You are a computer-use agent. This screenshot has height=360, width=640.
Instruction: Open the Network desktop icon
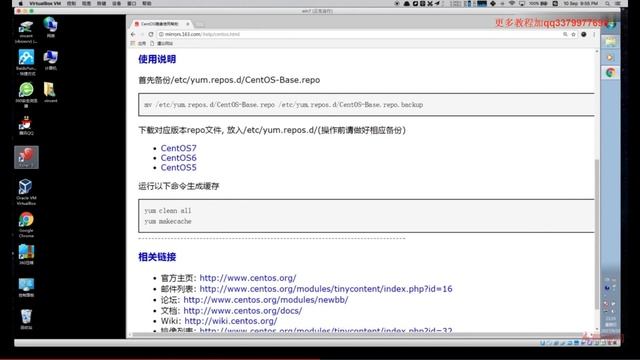[50, 27]
